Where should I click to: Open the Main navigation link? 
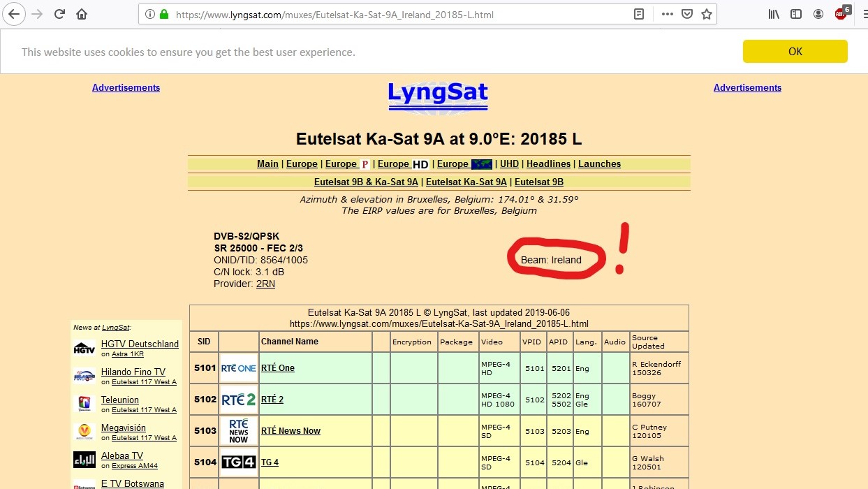(x=267, y=163)
